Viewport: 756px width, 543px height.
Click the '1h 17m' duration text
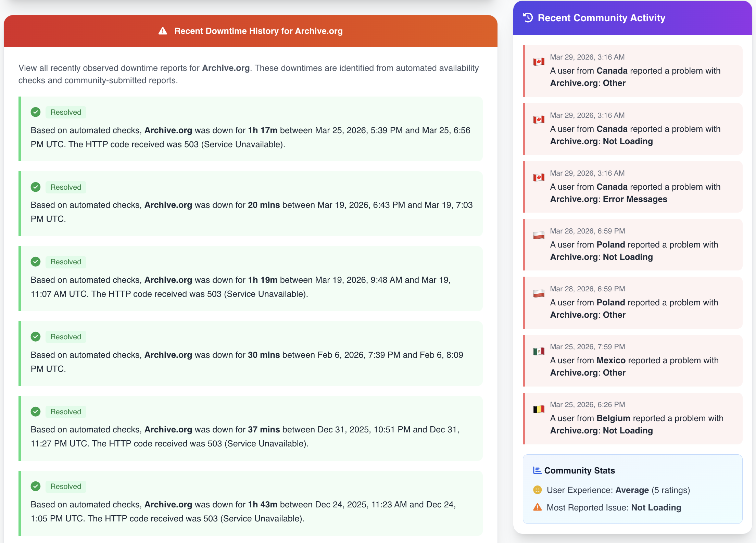(263, 130)
